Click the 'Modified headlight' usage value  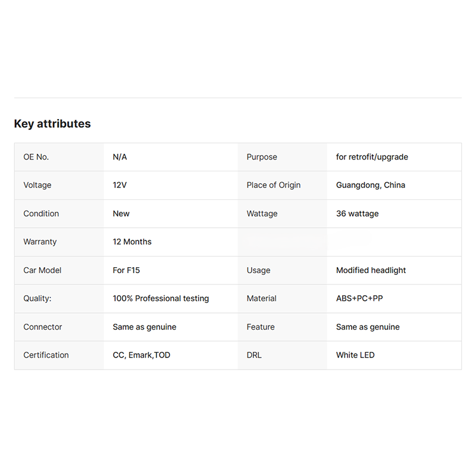click(x=371, y=270)
